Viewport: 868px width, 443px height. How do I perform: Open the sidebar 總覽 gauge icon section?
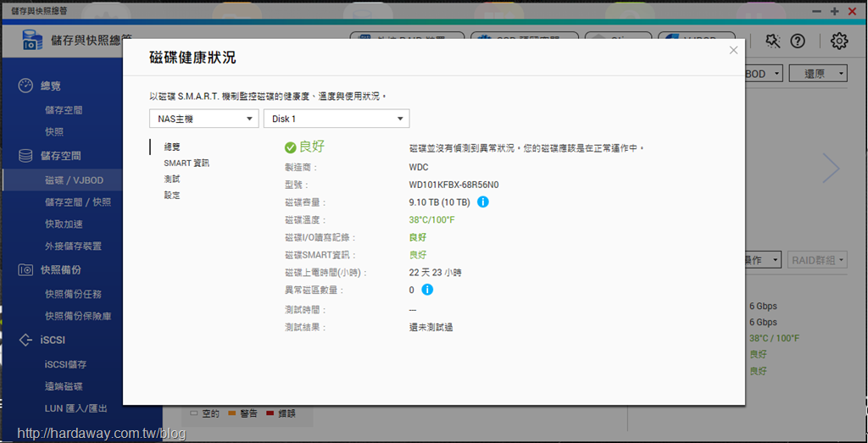25,86
